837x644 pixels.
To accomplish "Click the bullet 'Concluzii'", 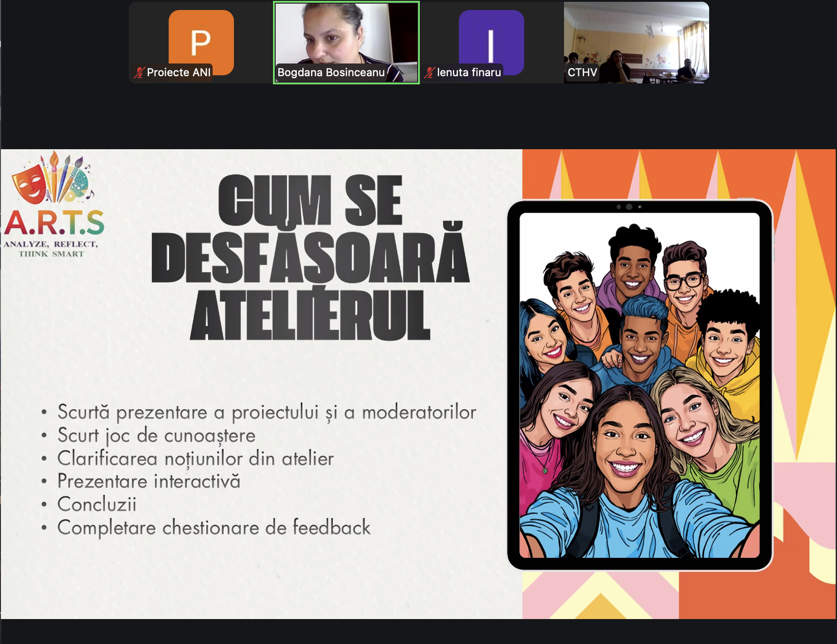I will pos(97,504).
